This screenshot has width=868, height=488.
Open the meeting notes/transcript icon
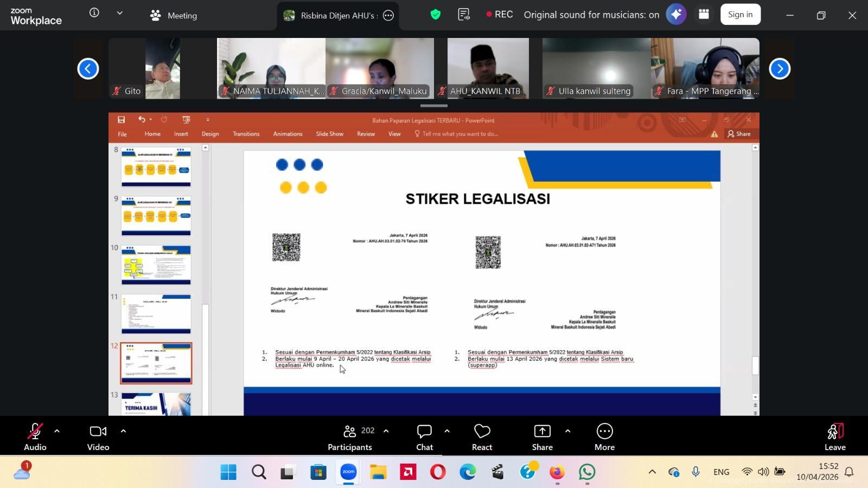pyautogui.click(x=464, y=15)
